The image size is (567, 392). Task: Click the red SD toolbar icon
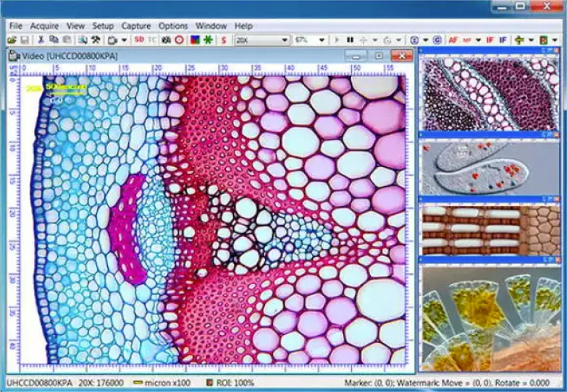pyautogui.click(x=139, y=40)
